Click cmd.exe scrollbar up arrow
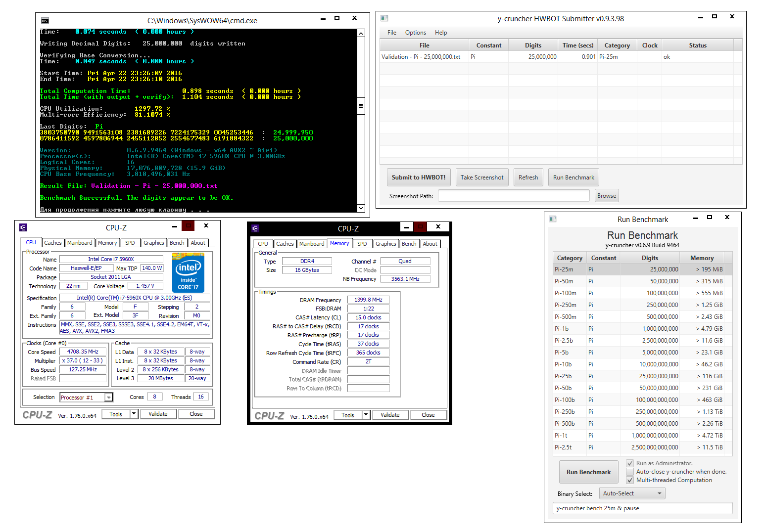 tap(361, 34)
